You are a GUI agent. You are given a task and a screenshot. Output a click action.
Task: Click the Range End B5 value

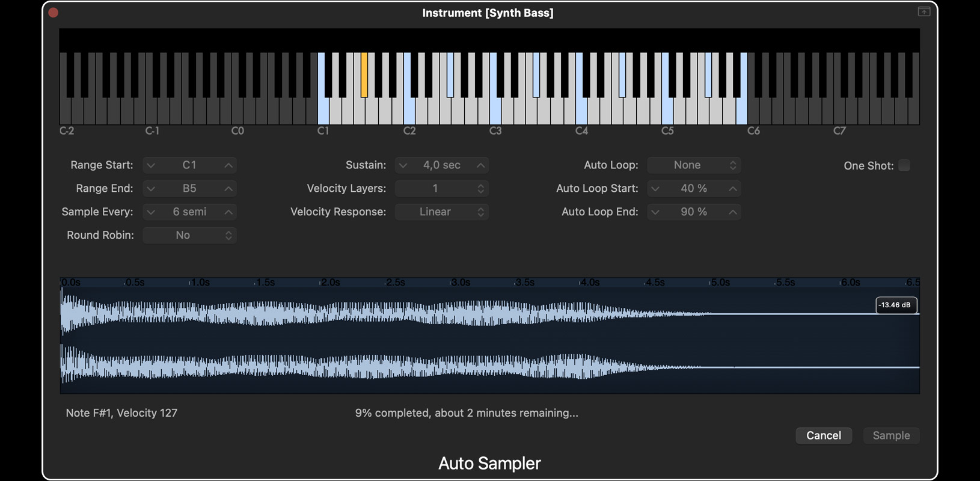189,189
